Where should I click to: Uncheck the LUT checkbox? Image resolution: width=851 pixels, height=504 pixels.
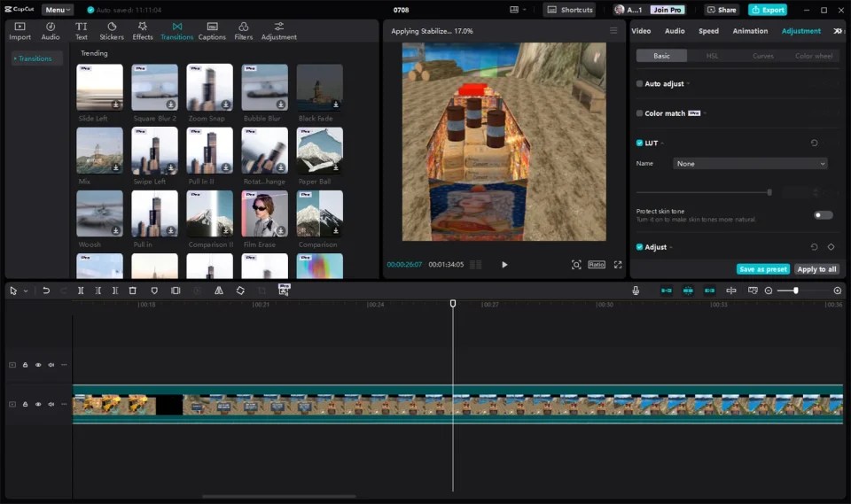640,143
